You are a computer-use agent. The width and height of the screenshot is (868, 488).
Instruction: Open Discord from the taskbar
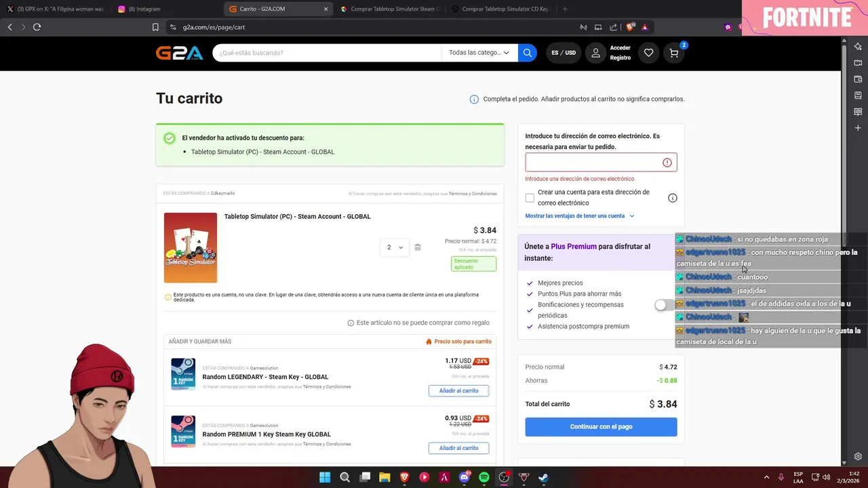[465, 477]
